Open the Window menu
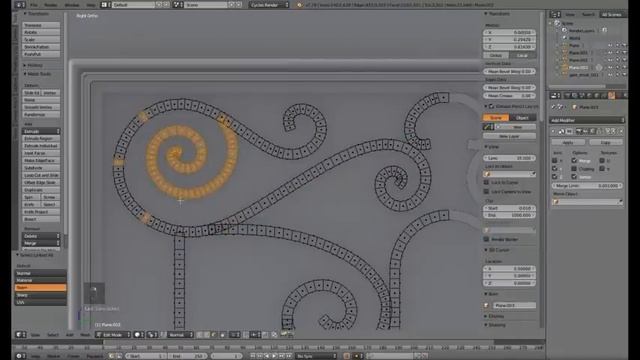This screenshot has height=360, width=640. coord(72,5)
